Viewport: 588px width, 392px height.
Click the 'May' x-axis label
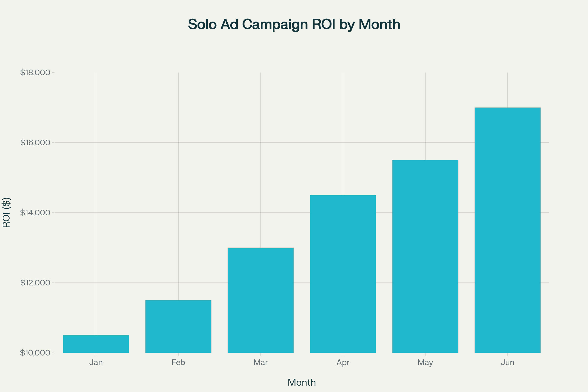[x=425, y=363]
